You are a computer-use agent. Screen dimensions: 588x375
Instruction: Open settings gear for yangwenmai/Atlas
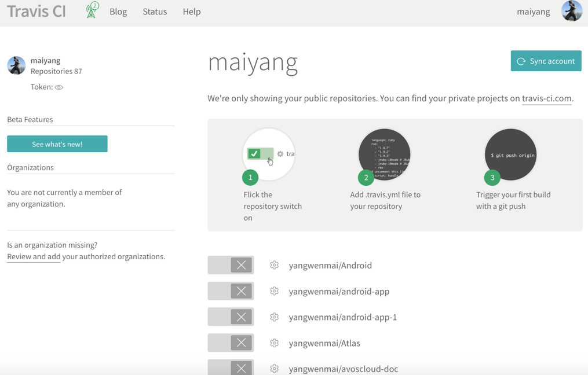point(275,343)
